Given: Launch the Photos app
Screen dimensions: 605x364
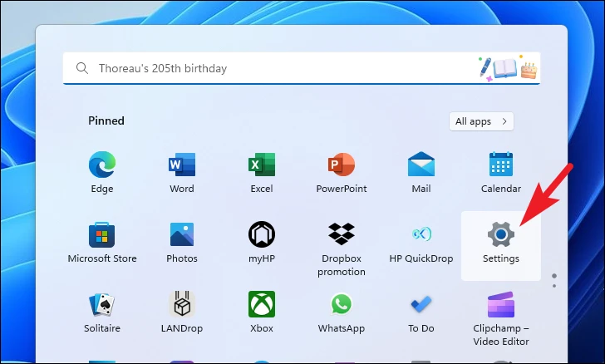Looking at the screenshot, I should tap(182, 243).
